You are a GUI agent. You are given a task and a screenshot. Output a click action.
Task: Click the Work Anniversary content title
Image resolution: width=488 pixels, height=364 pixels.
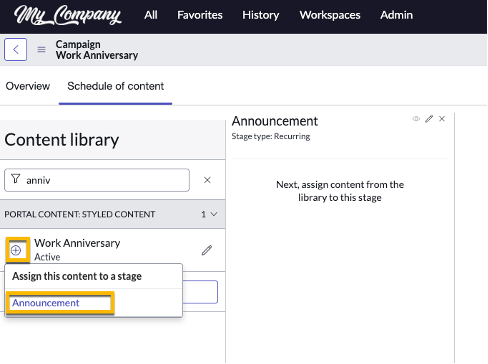(77, 243)
